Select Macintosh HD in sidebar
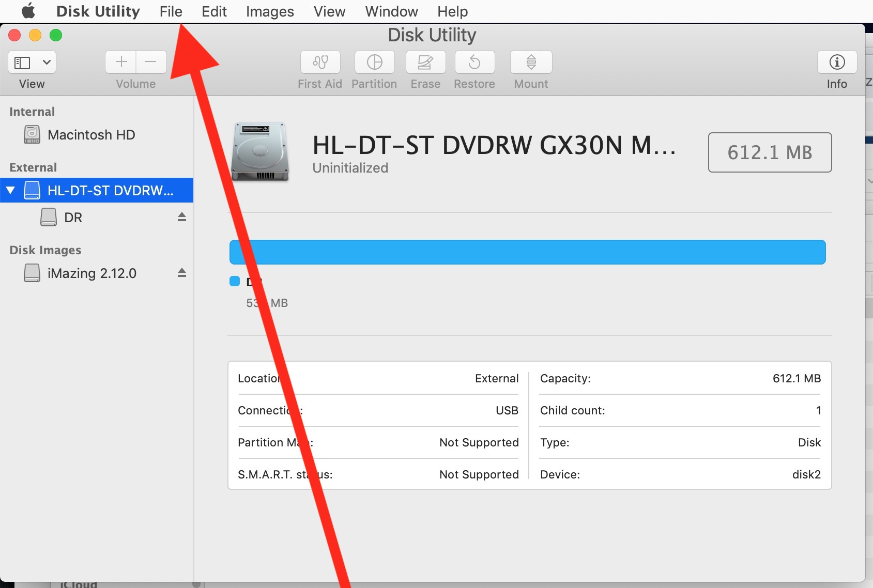Screen dimensions: 873x588 (97, 135)
